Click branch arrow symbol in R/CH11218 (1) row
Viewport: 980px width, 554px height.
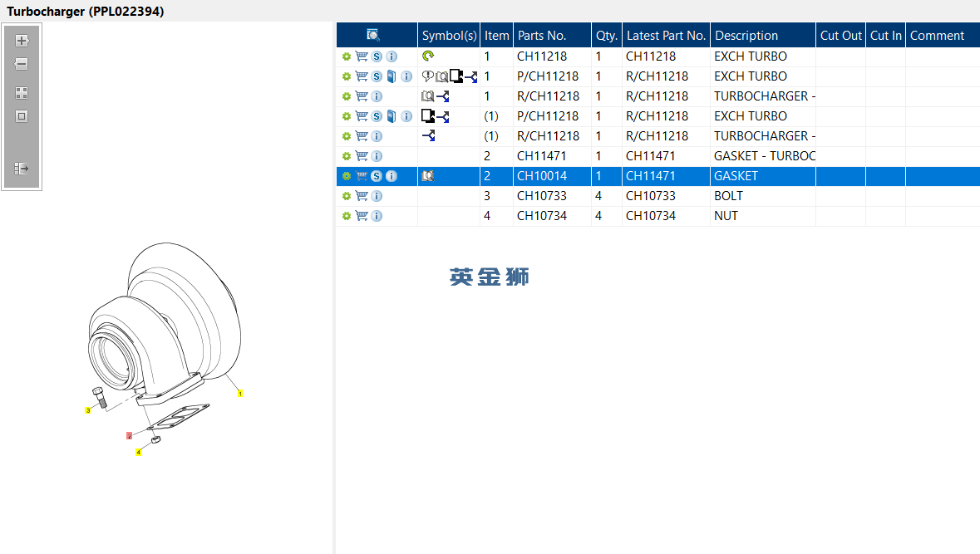click(428, 135)
